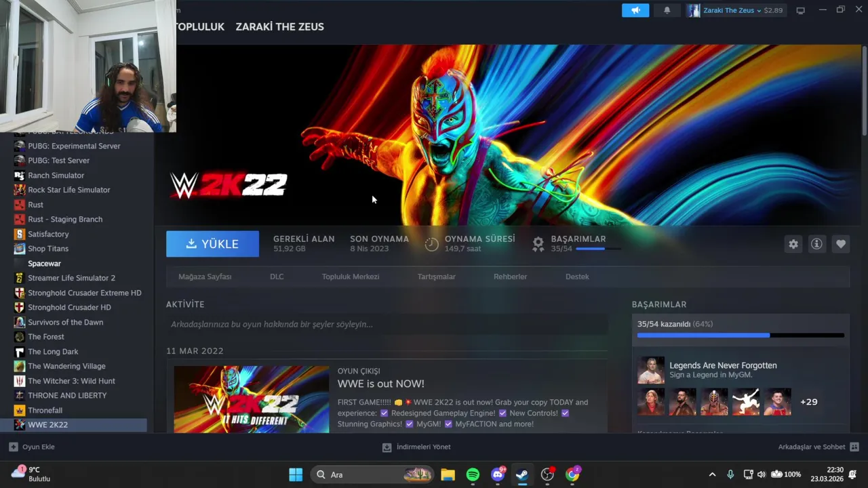The height and width of the screenshot is (488, 868).
Task: Open clock showing 22:30 date panel
Action: [x=827, y=474]
